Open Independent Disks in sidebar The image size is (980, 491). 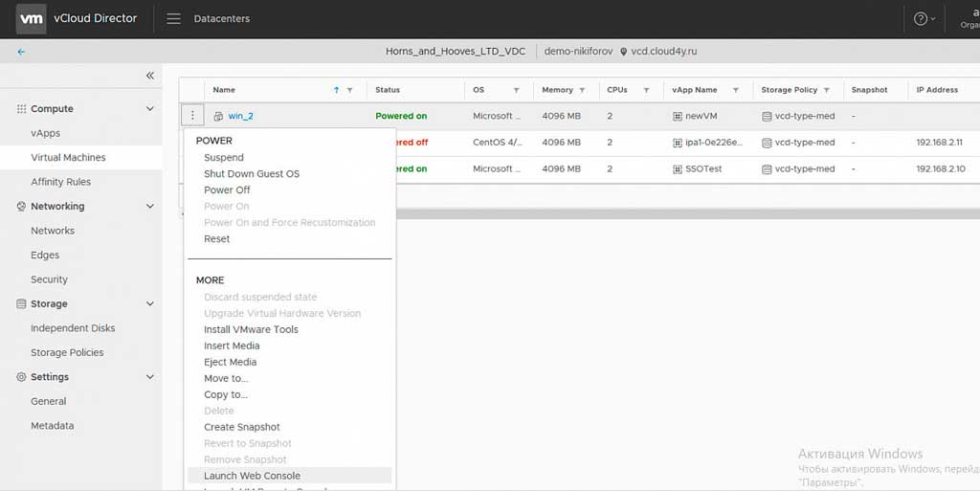click(x=73, y=328)
